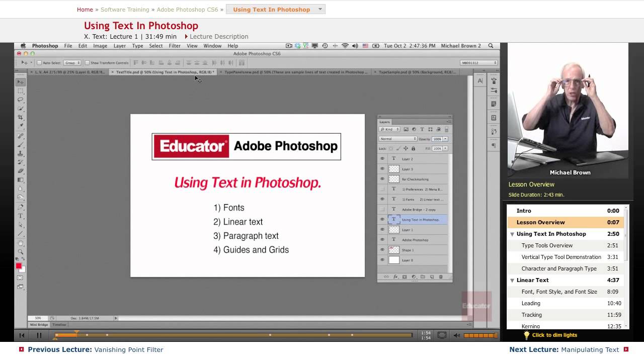Hide the Using Text in Photoshop layer
The height and width of the screenshot is (362, 644).
[x=382, y=220]
